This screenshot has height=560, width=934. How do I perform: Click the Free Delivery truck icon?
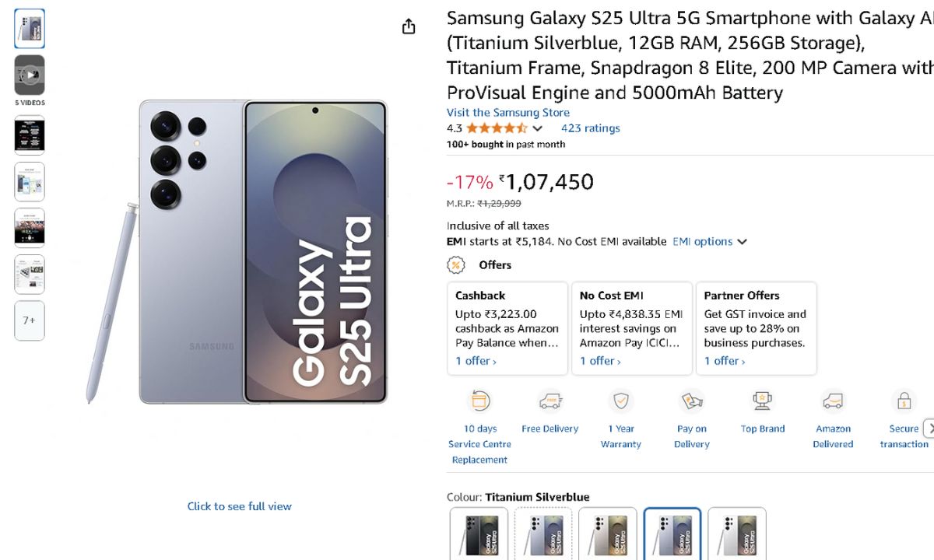point(550,401)
